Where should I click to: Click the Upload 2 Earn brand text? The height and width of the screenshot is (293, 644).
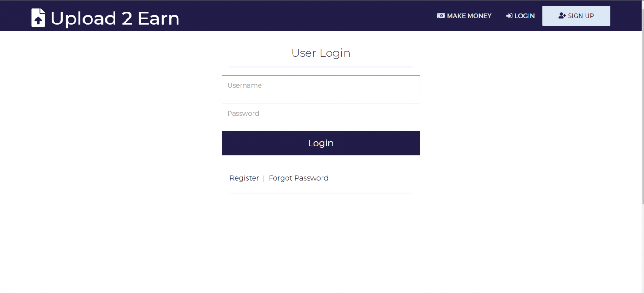tap(115, 18)
